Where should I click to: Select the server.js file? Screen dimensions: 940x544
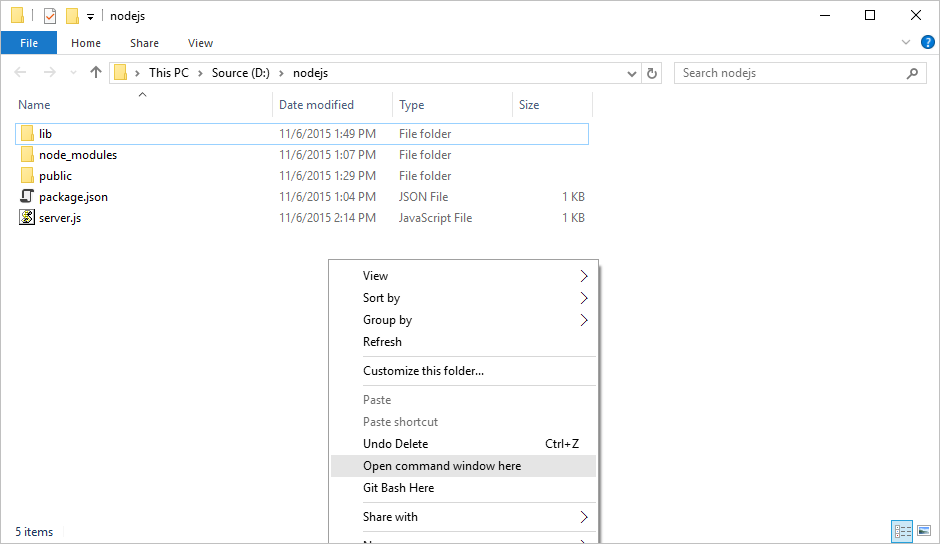[x=302, y=218]
